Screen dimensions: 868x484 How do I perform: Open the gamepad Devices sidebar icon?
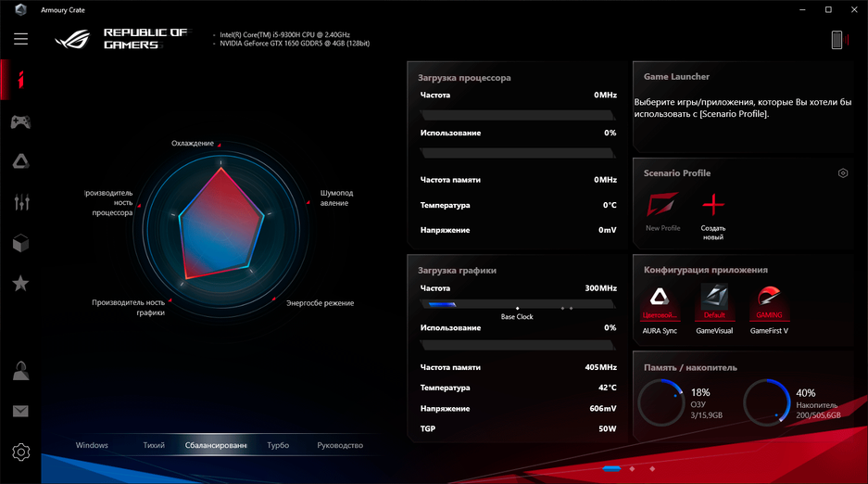(x=21, y=121)
